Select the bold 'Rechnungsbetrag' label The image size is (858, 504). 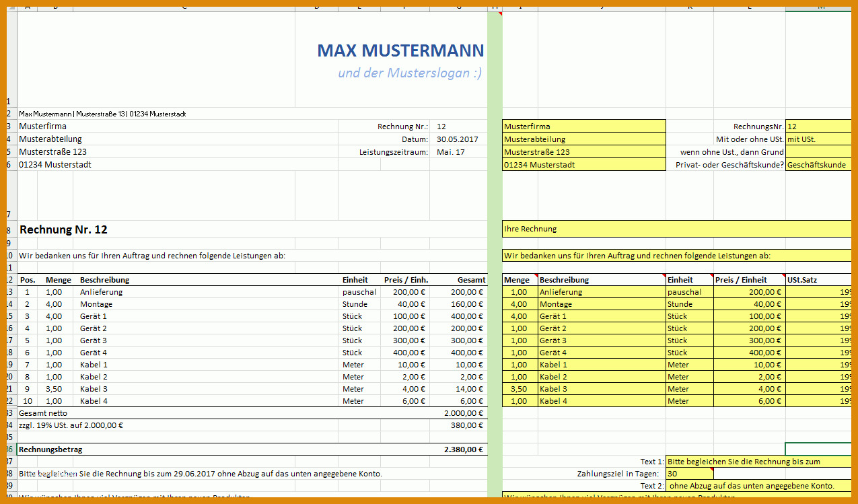click(51, 449)
